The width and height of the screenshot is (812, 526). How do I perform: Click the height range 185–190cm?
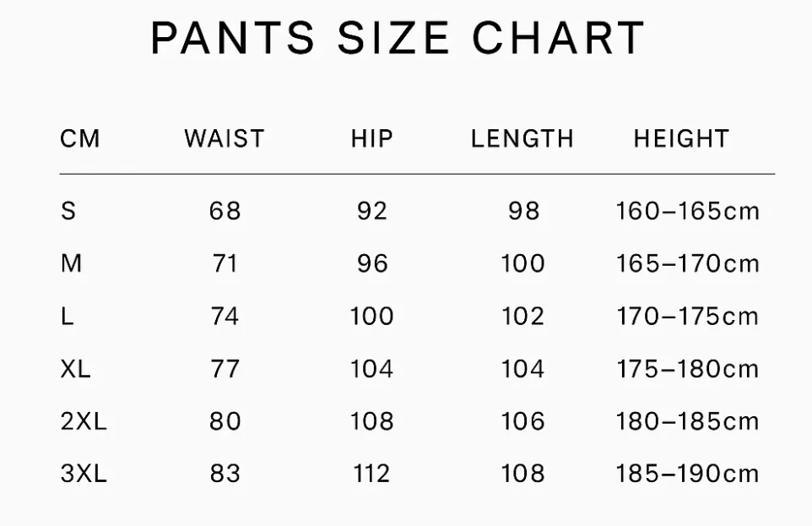click(688, 474)
